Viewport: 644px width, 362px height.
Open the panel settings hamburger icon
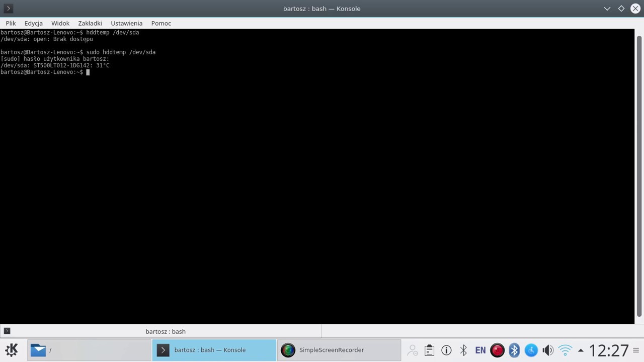[637, 350]
